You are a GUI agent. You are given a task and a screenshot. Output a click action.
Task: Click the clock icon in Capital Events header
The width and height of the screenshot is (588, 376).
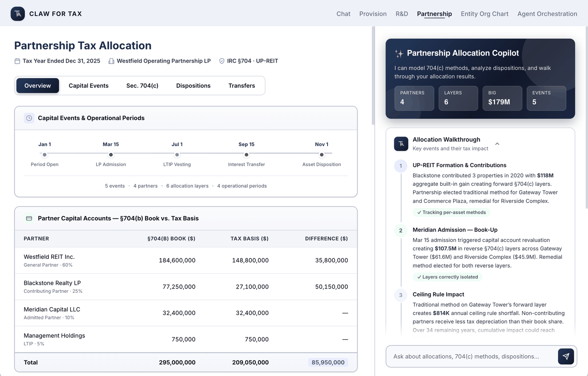[x=29, y=118]
